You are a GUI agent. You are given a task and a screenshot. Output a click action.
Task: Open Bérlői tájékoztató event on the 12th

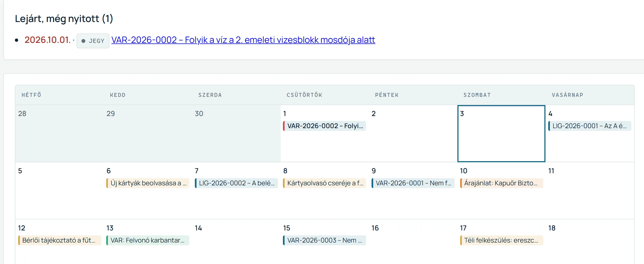tap(59, 240)
